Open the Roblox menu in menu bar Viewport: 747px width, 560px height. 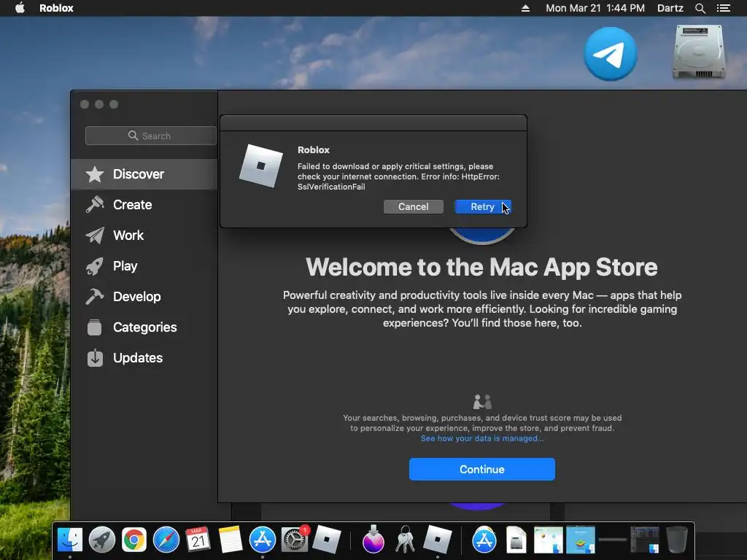point(56,8)
